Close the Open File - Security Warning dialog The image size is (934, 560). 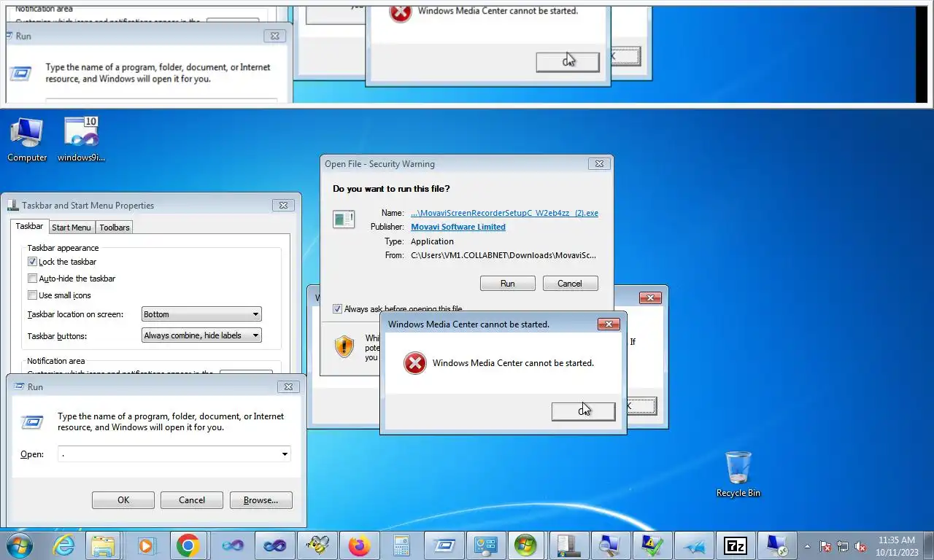tap(599, 164)
